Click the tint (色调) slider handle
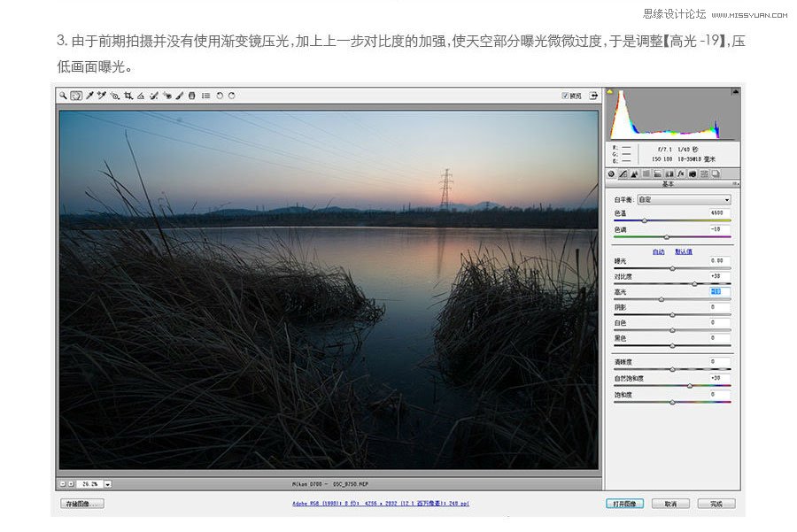 tap(666, 236)
